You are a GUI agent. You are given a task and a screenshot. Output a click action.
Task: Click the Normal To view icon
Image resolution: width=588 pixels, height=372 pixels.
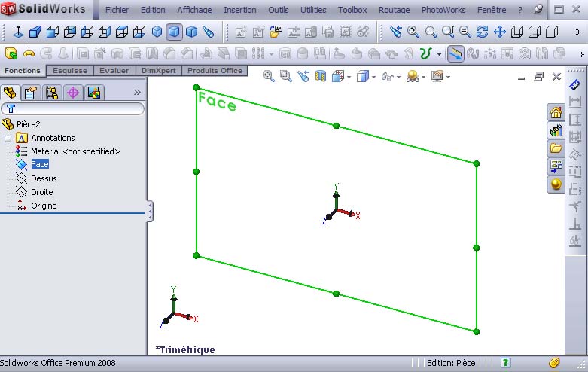(17, 32)
